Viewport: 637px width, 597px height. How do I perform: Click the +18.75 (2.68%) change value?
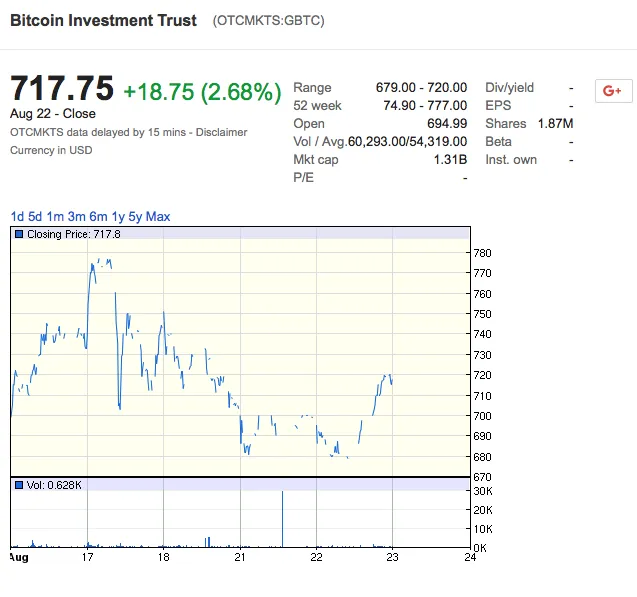202,92
